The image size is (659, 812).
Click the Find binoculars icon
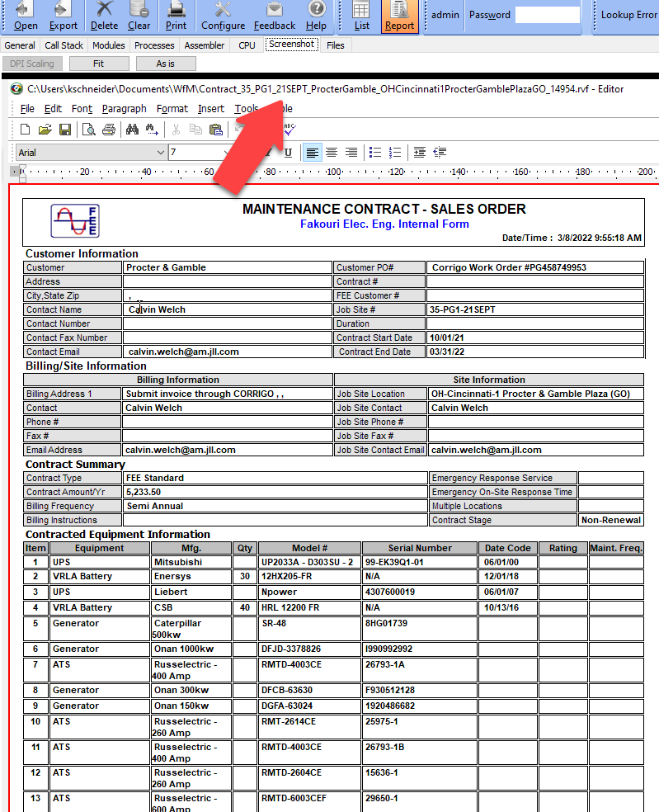point(133,130)
